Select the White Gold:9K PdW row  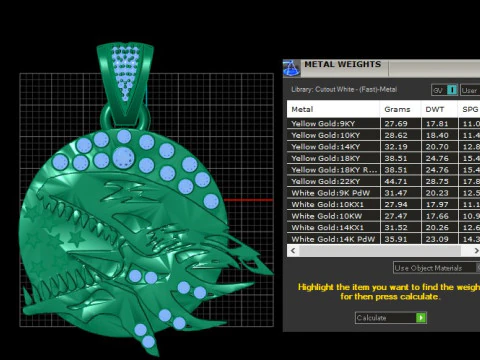tap(383, 193)
